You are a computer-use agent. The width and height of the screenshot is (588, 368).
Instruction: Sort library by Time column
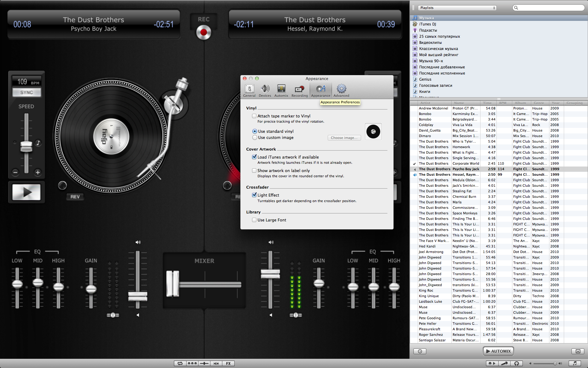pyautogui.click(x=488, y=103)
